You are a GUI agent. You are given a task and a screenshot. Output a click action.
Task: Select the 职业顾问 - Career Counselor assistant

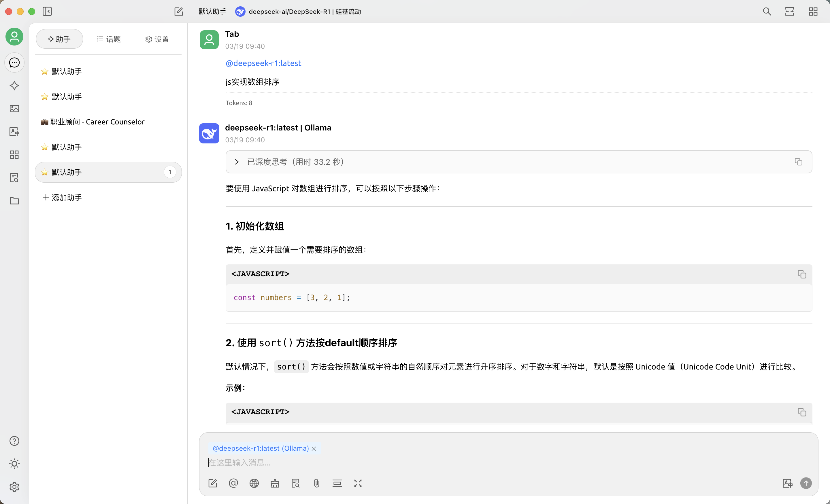[108, 122]
